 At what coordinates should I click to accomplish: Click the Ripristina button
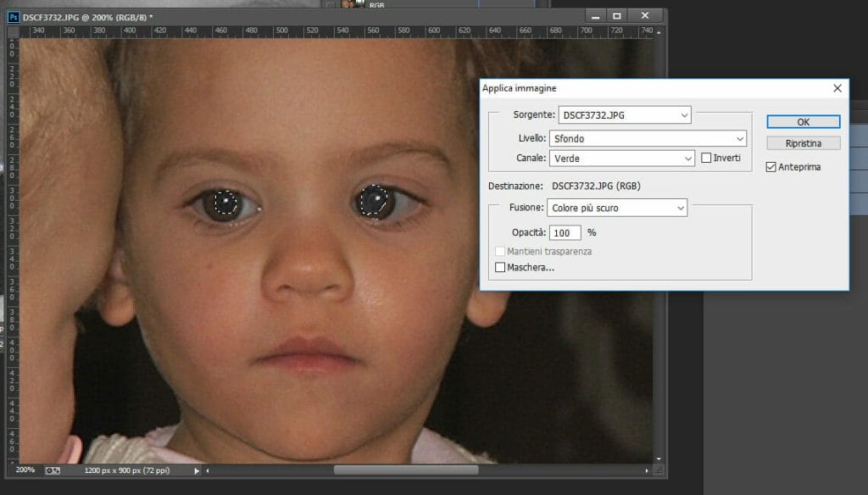click(x=803, y=143)
